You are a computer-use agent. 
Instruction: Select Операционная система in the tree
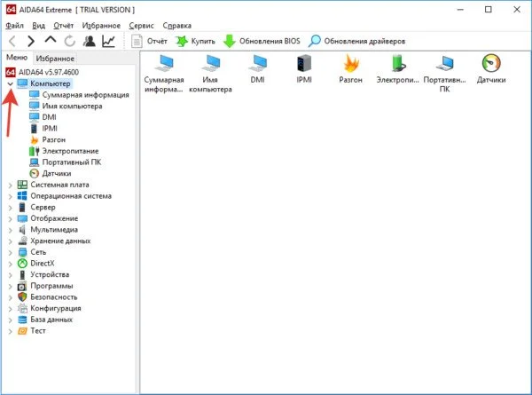coord(71,196)
